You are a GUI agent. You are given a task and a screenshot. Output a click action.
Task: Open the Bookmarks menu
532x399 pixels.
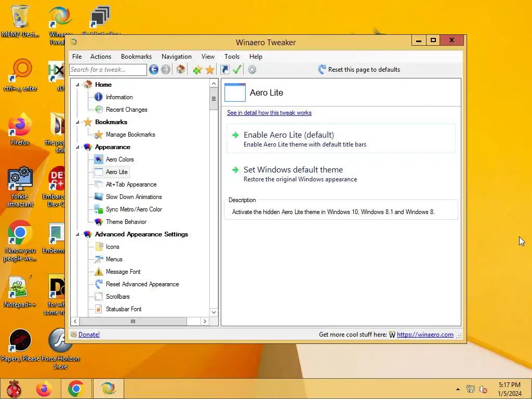point(137,57)
